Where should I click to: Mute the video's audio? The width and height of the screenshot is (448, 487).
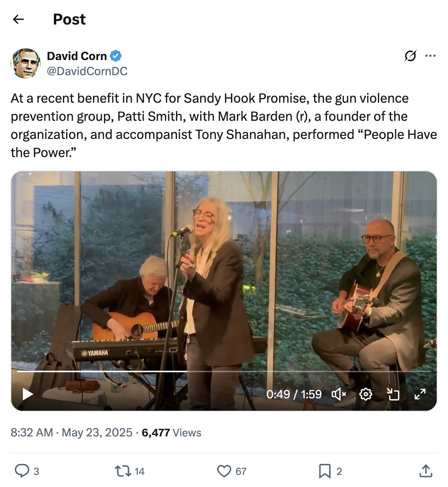click(339, 394)
